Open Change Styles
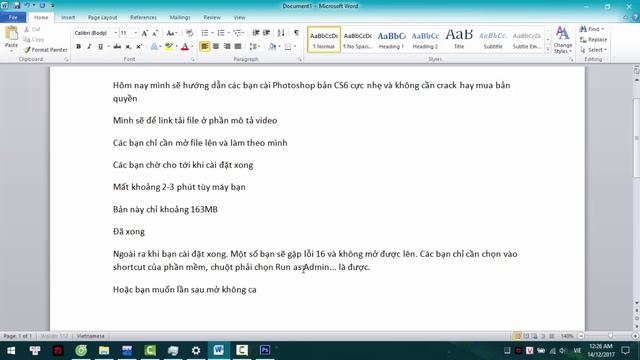 tap(562, 40)
